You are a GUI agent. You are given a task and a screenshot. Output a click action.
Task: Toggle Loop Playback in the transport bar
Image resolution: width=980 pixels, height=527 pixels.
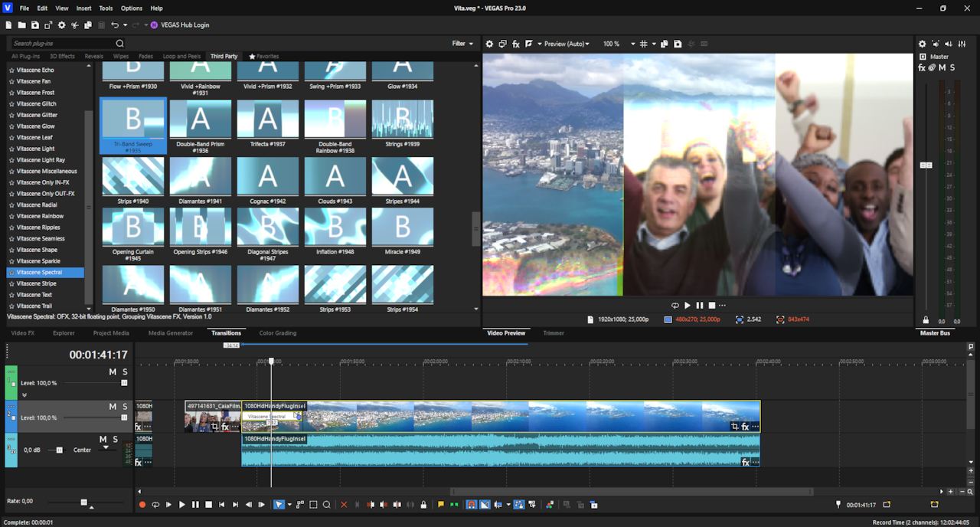pyautogui.click(x=155, y=505)
